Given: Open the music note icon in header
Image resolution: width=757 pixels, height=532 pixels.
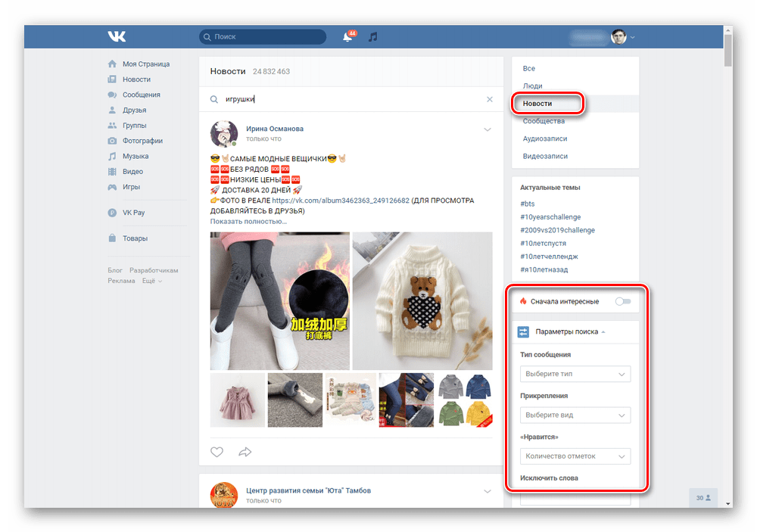Looking at the screenshot, I should pos(372,36).
